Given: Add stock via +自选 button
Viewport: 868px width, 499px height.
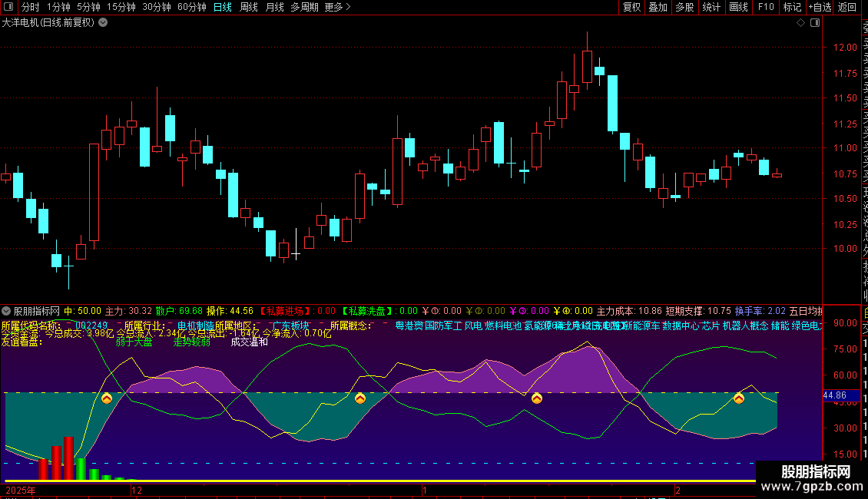Looking at the screenshot, I should coord(820,7).
